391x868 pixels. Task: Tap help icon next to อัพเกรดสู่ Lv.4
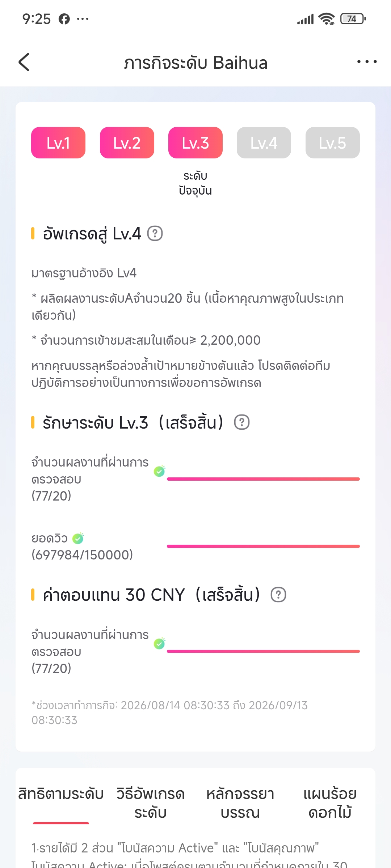click(x=155, y=234)
